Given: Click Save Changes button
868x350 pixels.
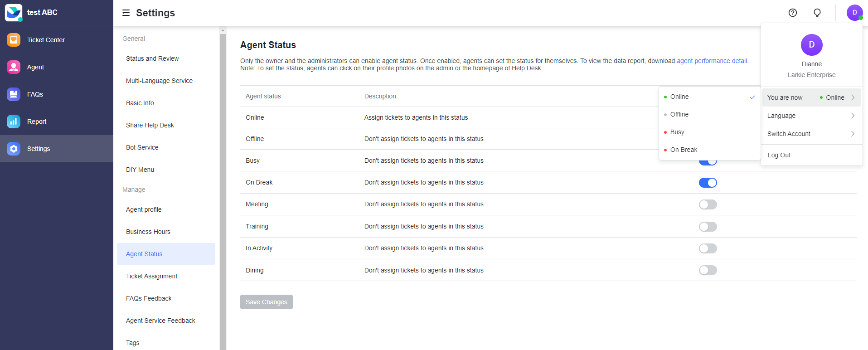Looking at the screenshot, I should (267, 302).
